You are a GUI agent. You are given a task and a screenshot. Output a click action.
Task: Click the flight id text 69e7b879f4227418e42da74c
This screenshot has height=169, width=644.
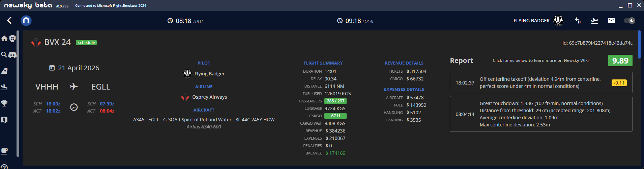tap(601, 43)
